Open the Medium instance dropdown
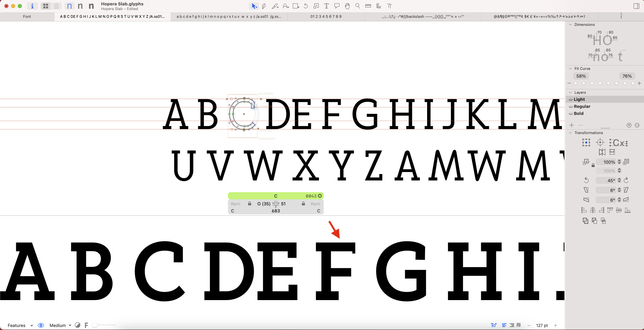The height and width of the screenshot is (330, 644). pyautogui.click(x=60, y=325)
